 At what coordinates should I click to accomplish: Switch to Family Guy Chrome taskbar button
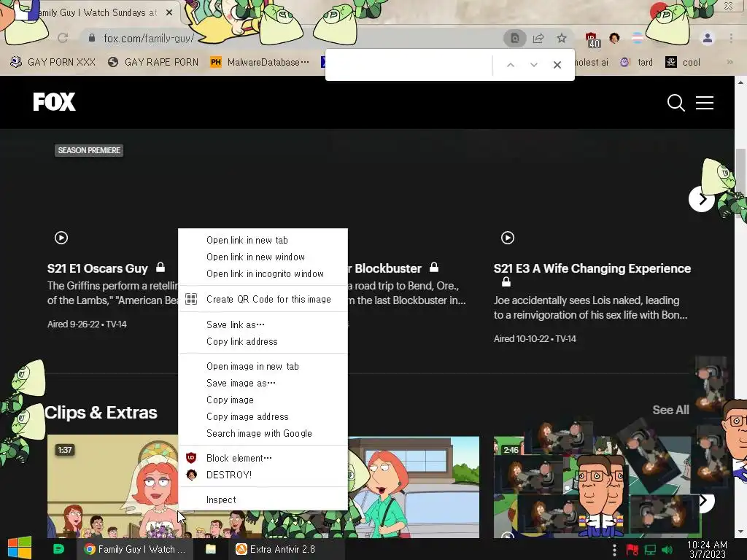click(x=135, y=549)
